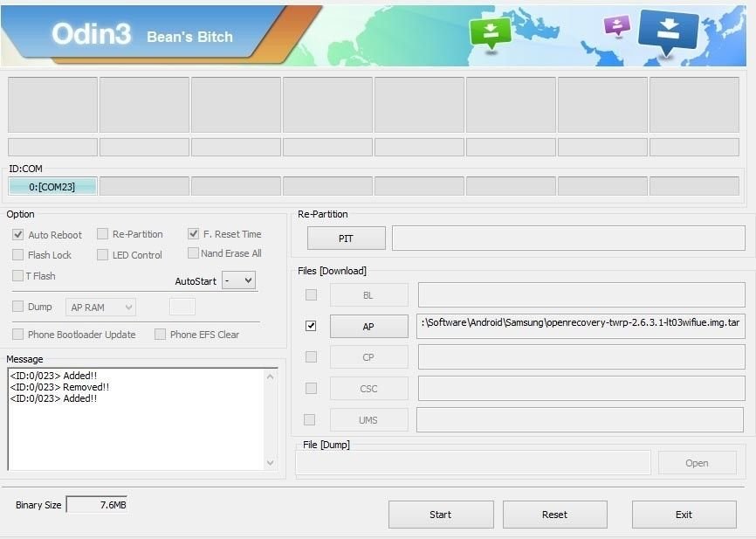Enable LED Control checkbox

click(102, 255)
